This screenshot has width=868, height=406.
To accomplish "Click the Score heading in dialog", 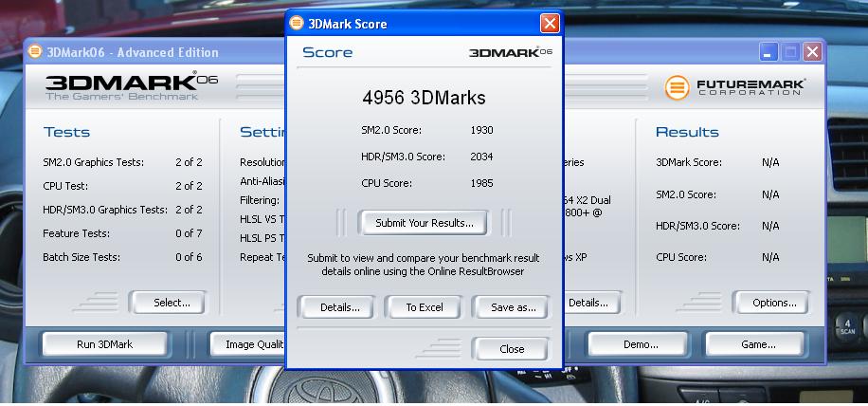I will (327, 52).
